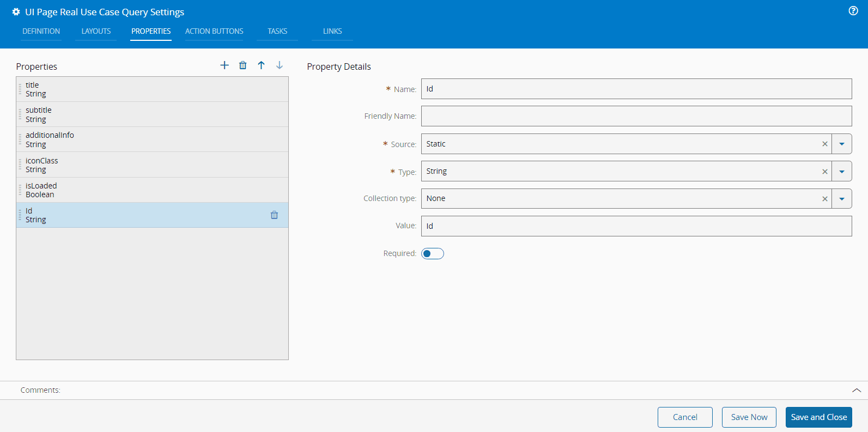Move property down with the down arrow
The width and height of the screenshot is (868, 432).
pos(280,65)
